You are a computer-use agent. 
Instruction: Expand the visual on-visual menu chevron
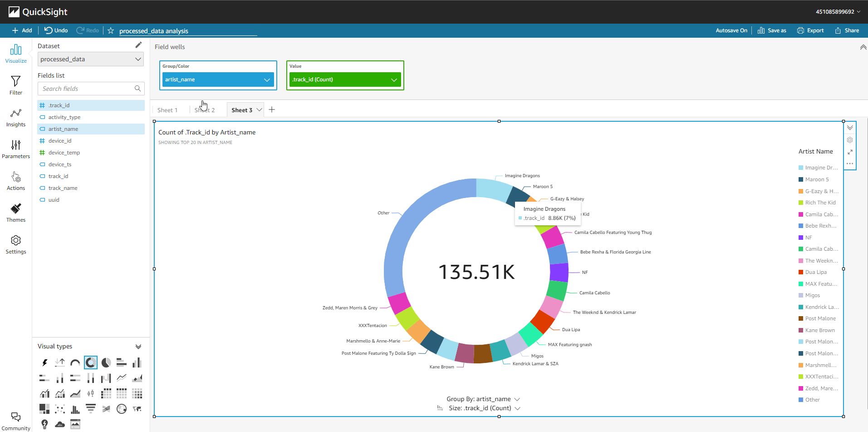[x=850, y=128]
